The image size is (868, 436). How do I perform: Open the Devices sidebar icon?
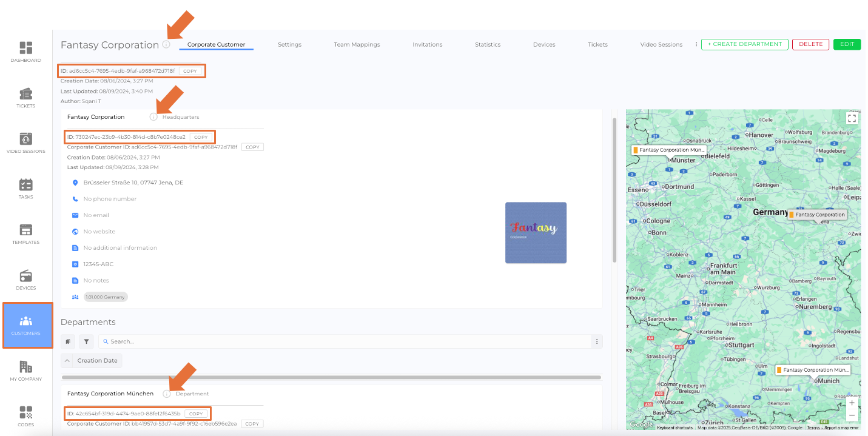click(26, 280)
